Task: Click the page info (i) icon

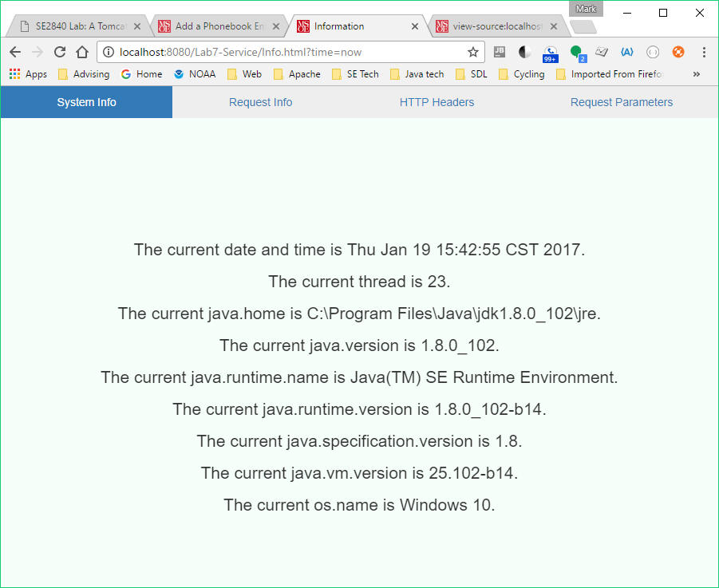Action: pos(109,51)
